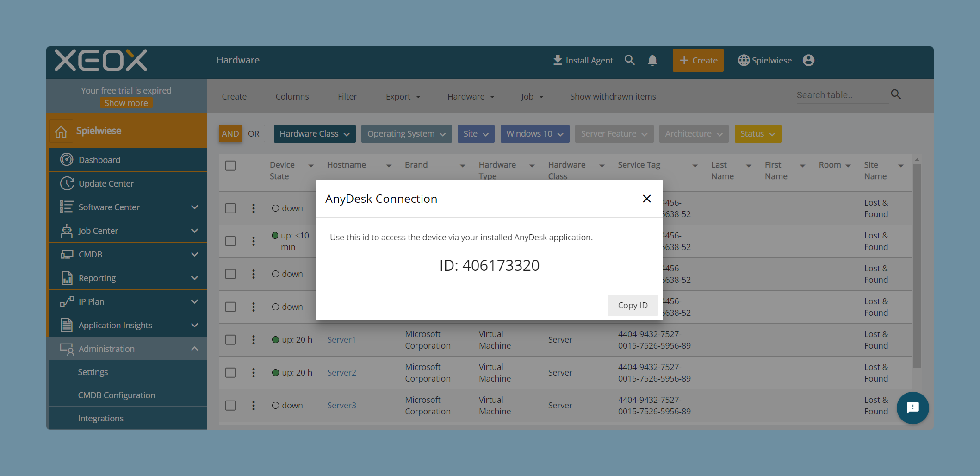Click the table vertical scrollbar
The width and height of the screenshot is (980, 476).
pos(917,266)
